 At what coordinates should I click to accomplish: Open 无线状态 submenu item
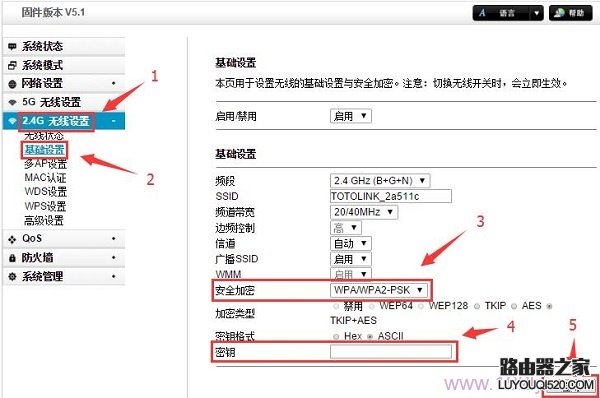click(x=44, y=136)
